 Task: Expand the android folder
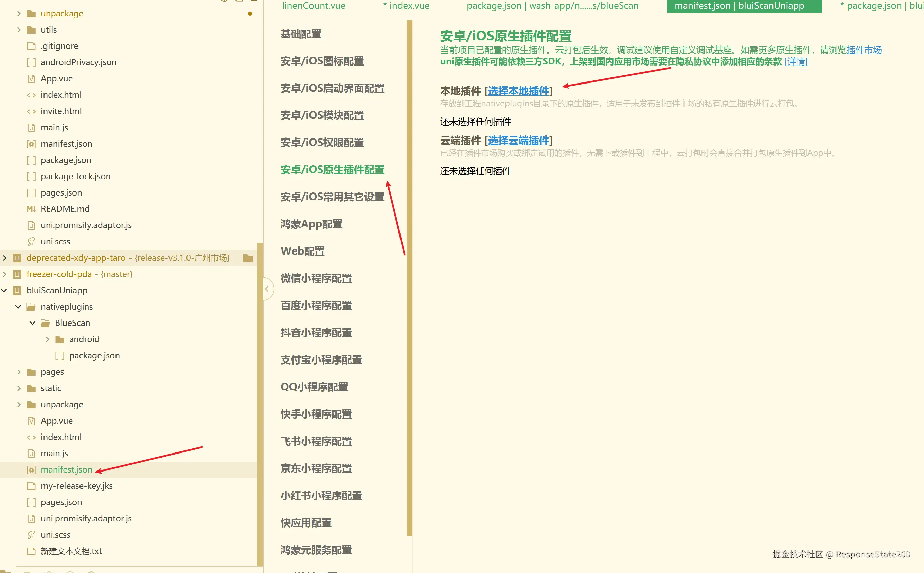[48, 339]
